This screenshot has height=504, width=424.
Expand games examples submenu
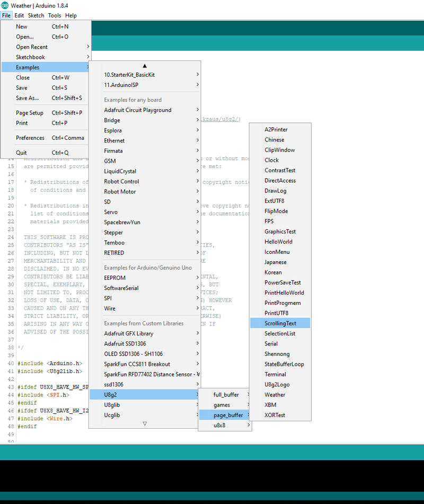pyautogui.click(x=225, y=405)
